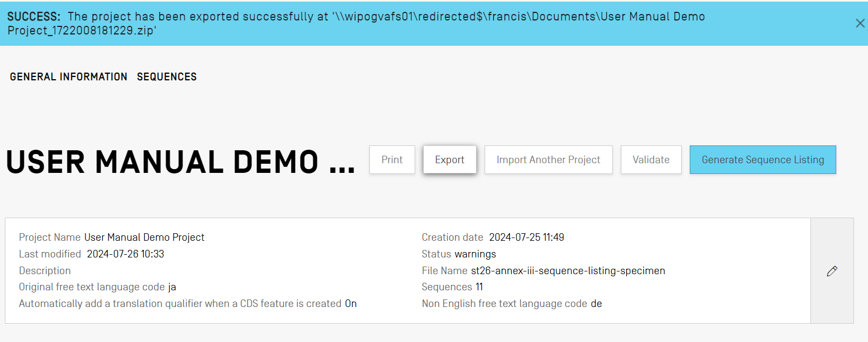Open the Sequences tab
Screen dimensions: 868x342
pyautogui.click(x=166, y=77)
